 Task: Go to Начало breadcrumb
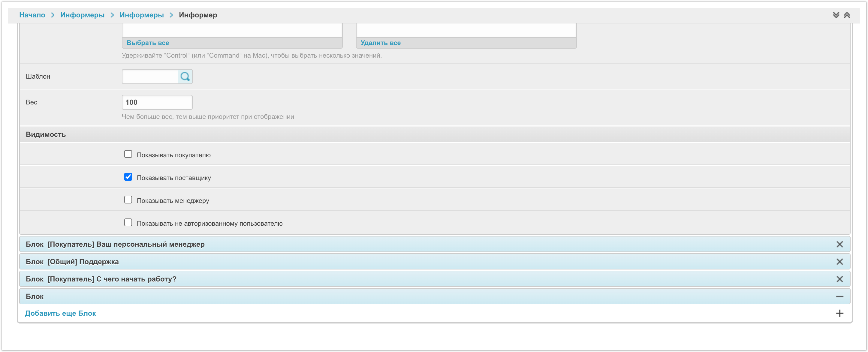pos(32,15)
